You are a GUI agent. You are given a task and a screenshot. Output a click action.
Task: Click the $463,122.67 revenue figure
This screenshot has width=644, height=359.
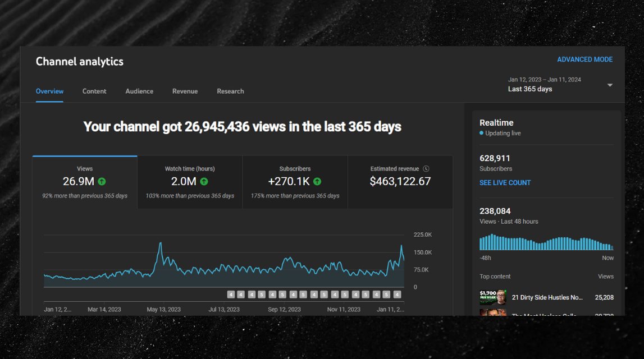pyautogui.click(x=400, y=181)
